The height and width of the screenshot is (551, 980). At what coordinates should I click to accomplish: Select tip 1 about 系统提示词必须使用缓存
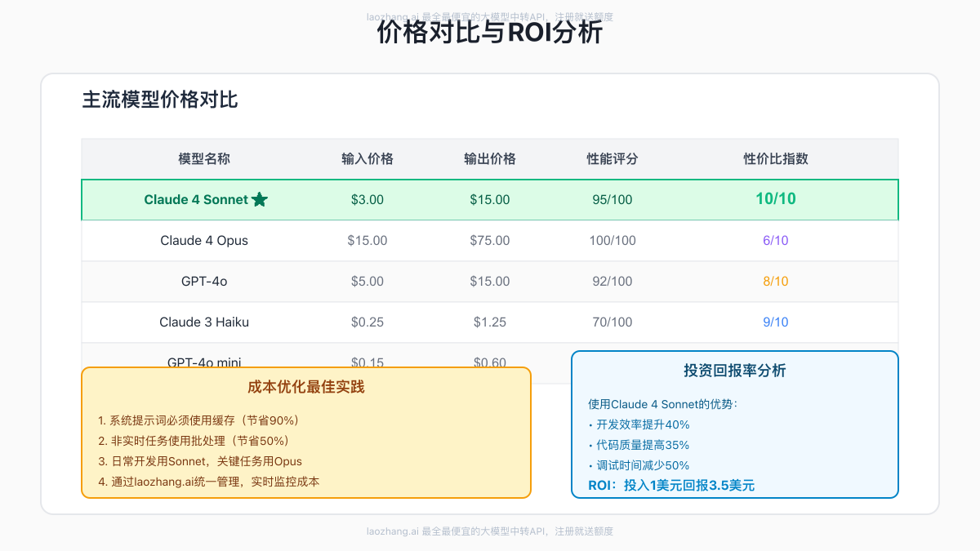(199, 420)
